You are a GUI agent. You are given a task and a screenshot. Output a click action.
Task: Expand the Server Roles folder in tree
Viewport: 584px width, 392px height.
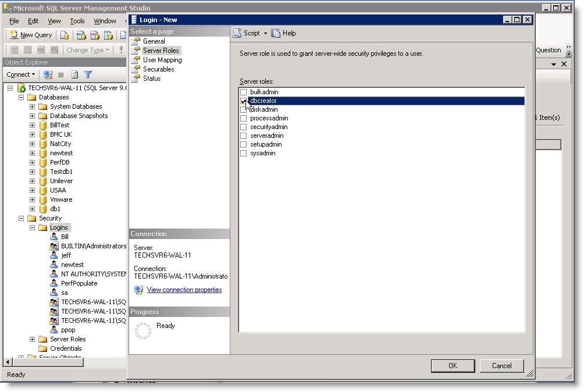pyautogui.click(x=33, y=339)
